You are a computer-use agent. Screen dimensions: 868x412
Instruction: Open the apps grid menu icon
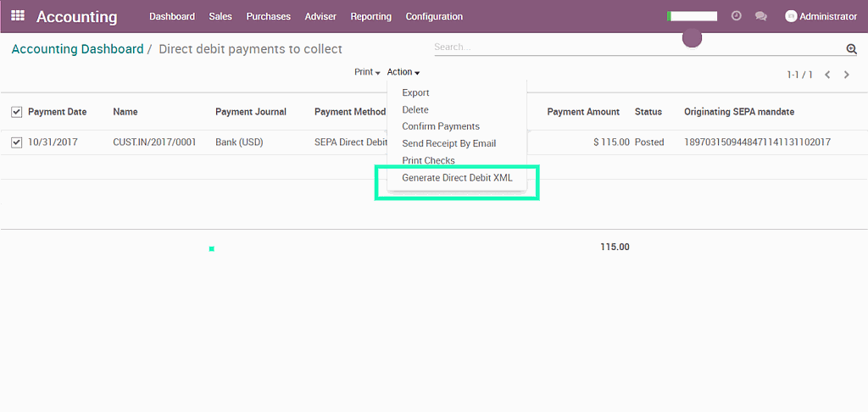coord(18,16)
